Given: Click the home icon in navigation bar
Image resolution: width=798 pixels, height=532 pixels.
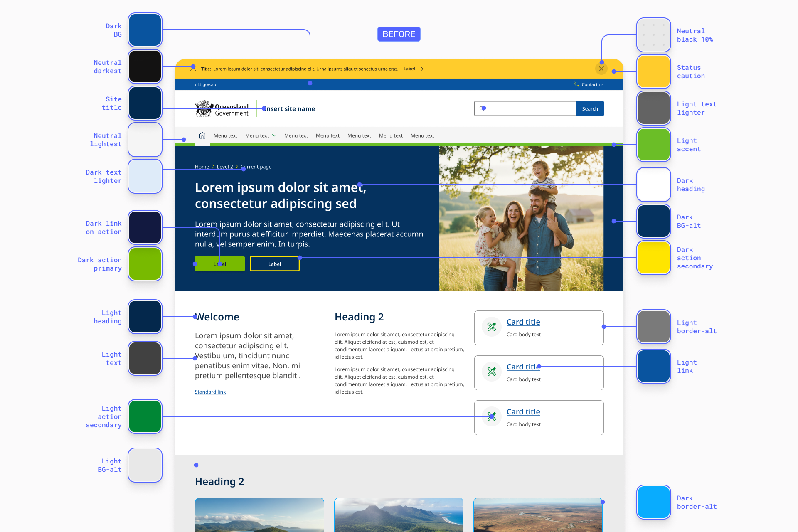Looking at the screenshot, I should click(x=202, y=135).
